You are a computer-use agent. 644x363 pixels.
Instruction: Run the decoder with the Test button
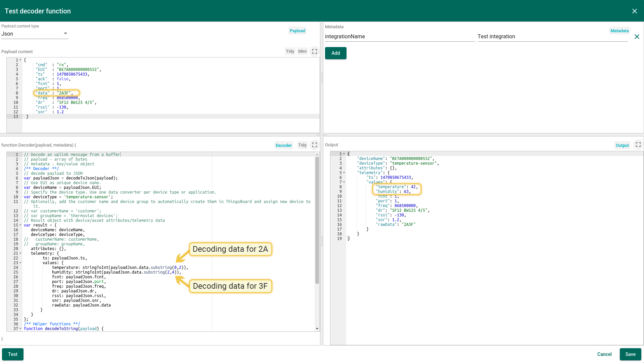pos(13,354)
